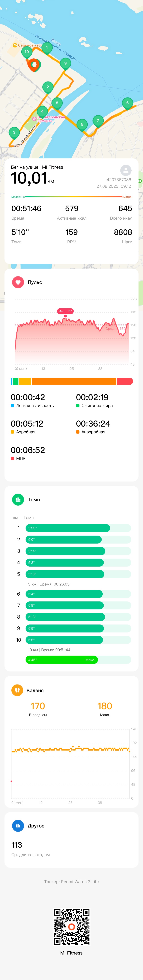The width and height of the screenshot is (143, 980).
Task: Select kilometer 5 pace bar 5'10"
Action: 65,574
